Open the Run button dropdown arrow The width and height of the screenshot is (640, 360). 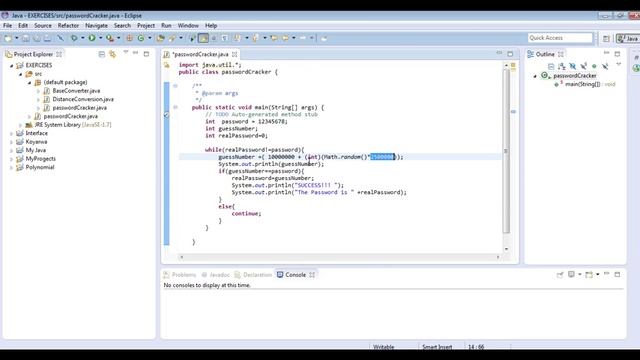pos(100,38)
